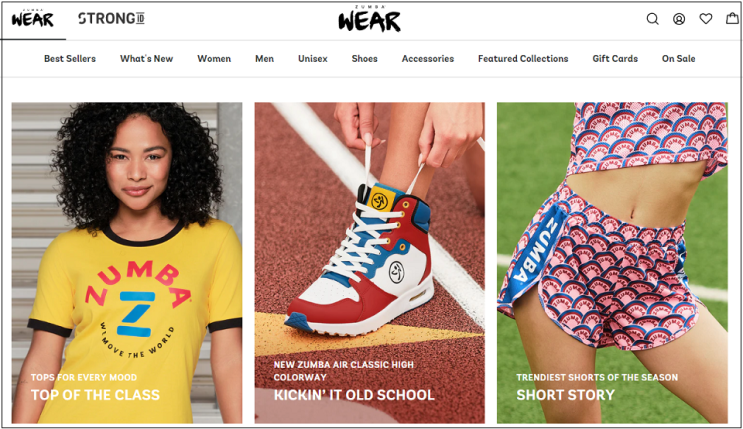Switch to the Zumba Wear brand tab

coord(33,19)
